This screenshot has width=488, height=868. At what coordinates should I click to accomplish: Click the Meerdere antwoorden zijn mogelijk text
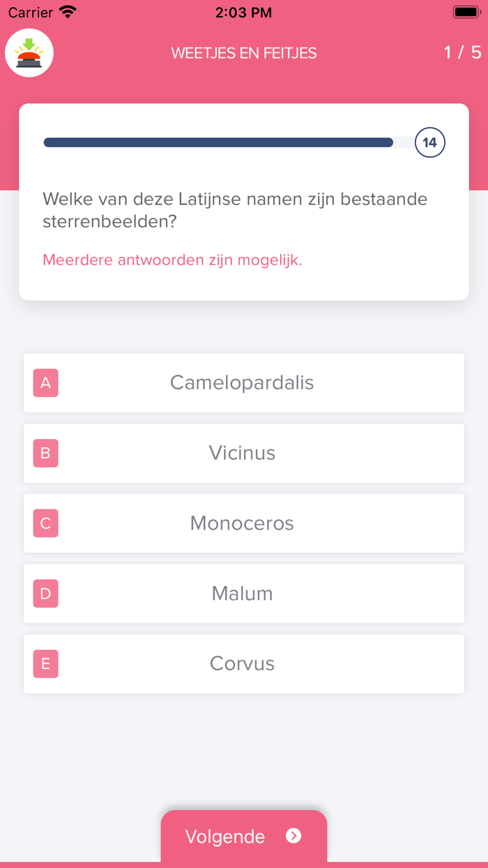tap(172, 260)
